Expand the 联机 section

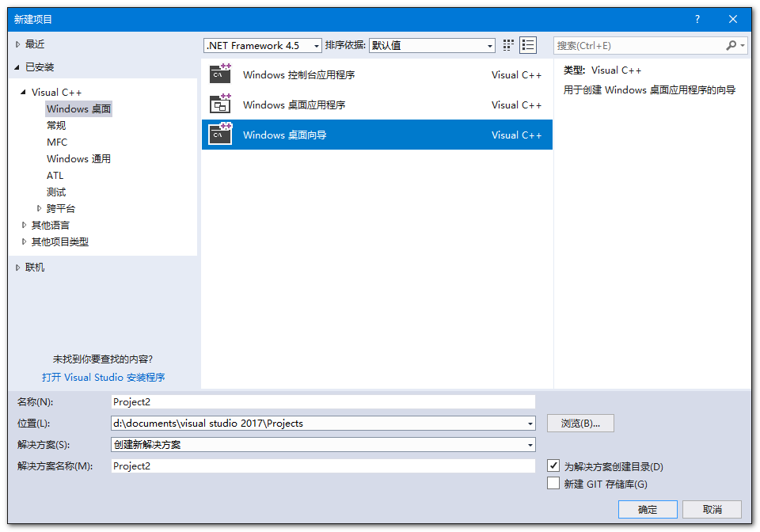tap(18, 268)
